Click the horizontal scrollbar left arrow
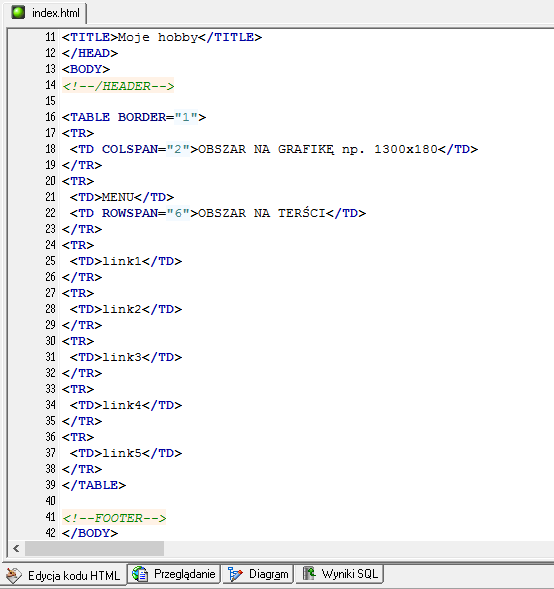The height and width of the screenshot is (589, 554). (16, 548)
